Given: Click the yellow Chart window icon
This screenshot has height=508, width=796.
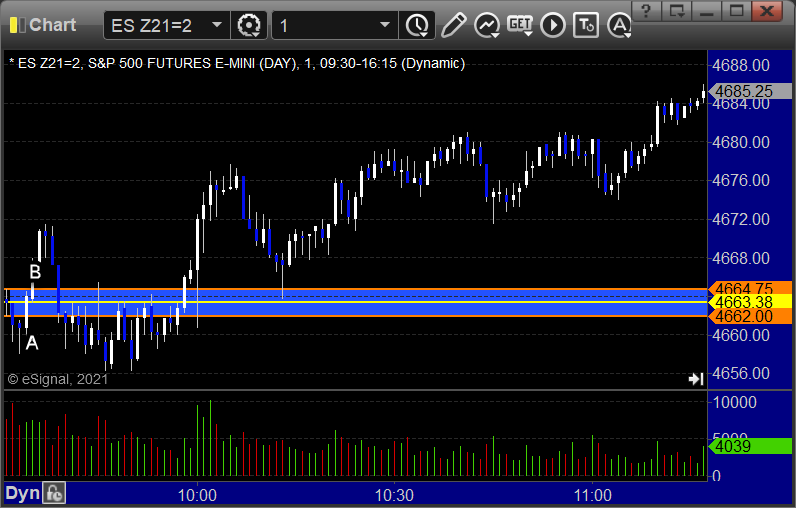Looking at the screenshot, I should [17, 25].
